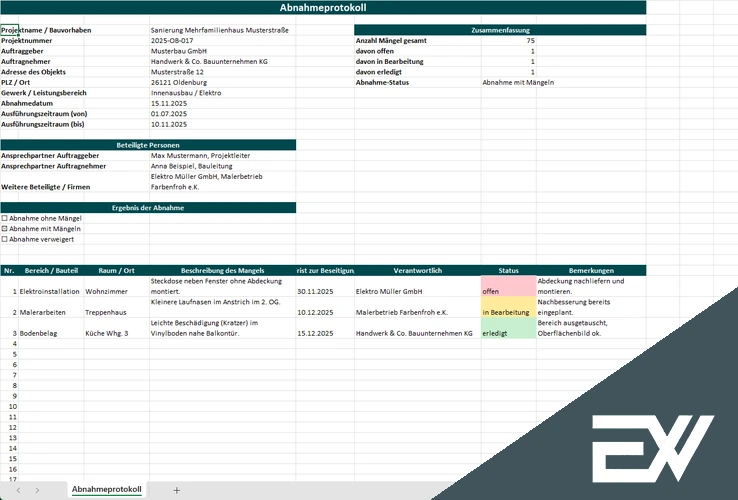The width and height of the screenshot is (738, 500).
Task: Select the 'Projektname / Bauvorhaben' label cell
Action: tap(46, 30)
